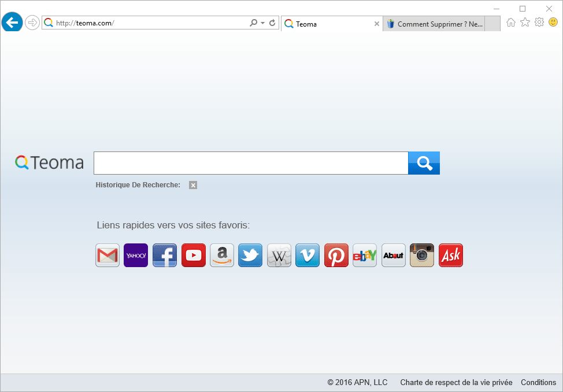Viewport: 563px width, 392px height.
Task: Clear search history with the X button
Action: (193, 185)
